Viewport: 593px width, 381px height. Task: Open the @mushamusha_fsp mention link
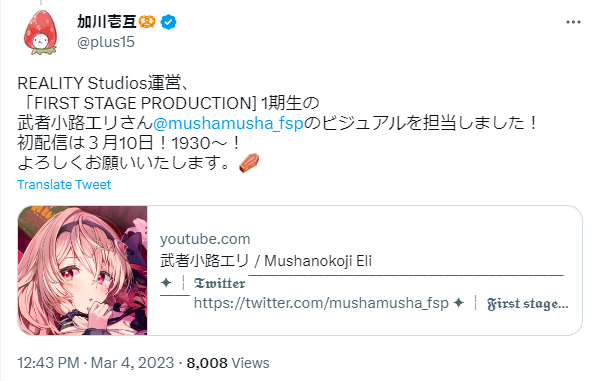[228, 123]
